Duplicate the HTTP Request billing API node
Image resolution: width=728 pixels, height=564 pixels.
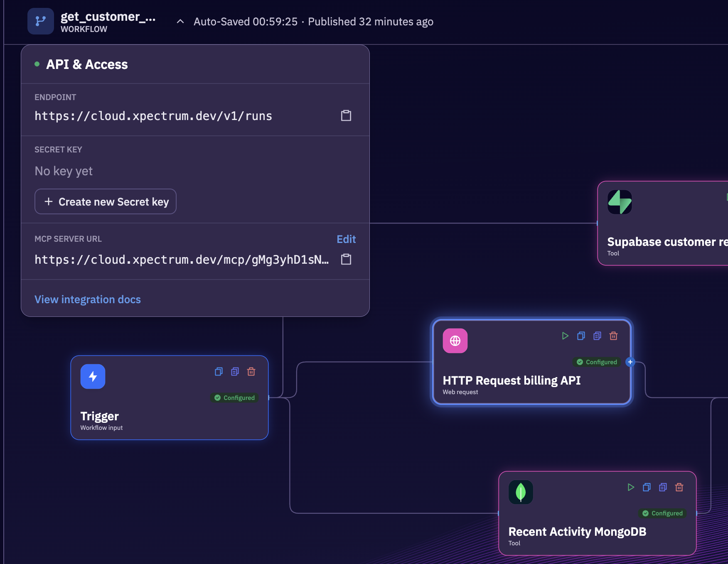598,336
